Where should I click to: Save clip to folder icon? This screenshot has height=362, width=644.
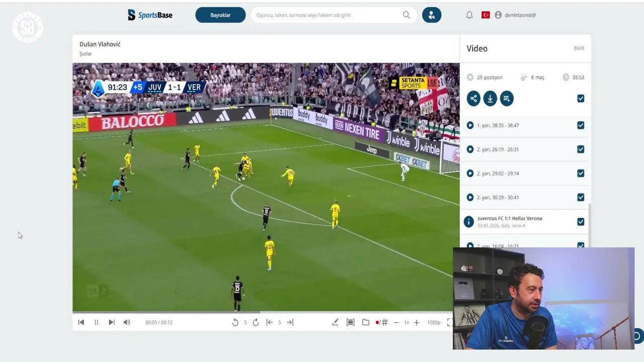coord(366,322)
